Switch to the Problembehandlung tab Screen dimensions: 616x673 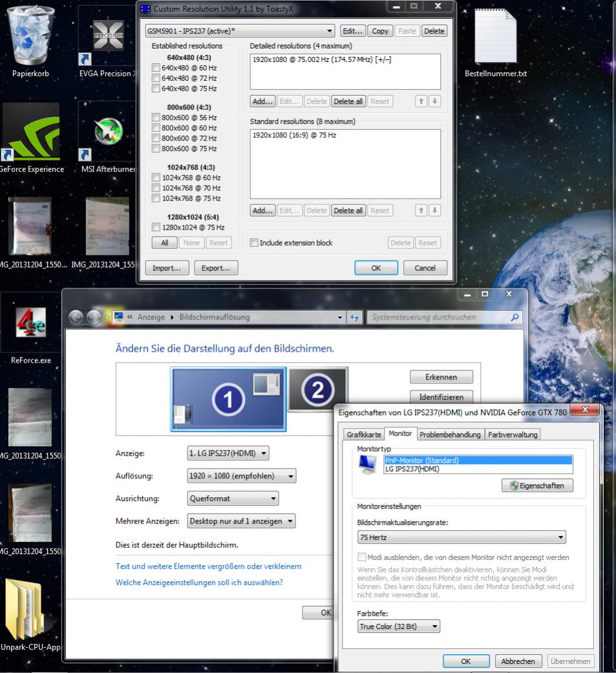coord(450,434)
